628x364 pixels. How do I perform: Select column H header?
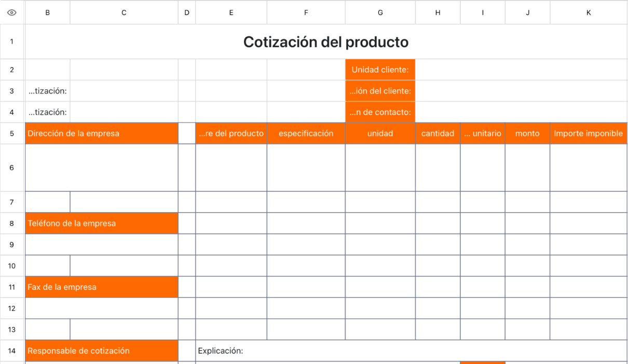[438, 12]
